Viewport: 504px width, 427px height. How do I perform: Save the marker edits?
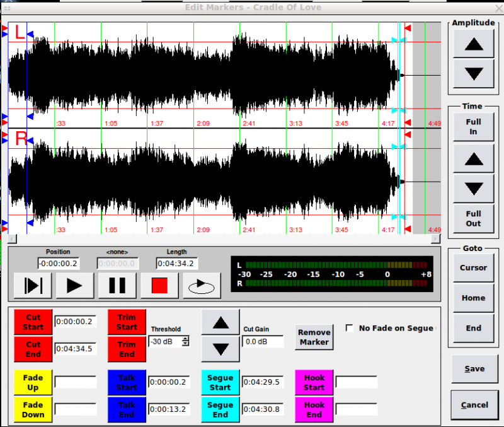474,369
